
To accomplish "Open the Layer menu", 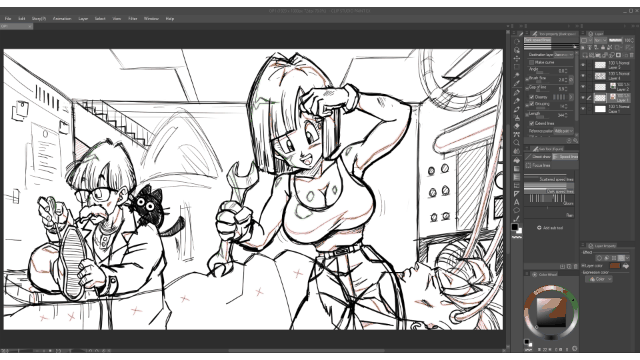I will (x=83, y=19).
